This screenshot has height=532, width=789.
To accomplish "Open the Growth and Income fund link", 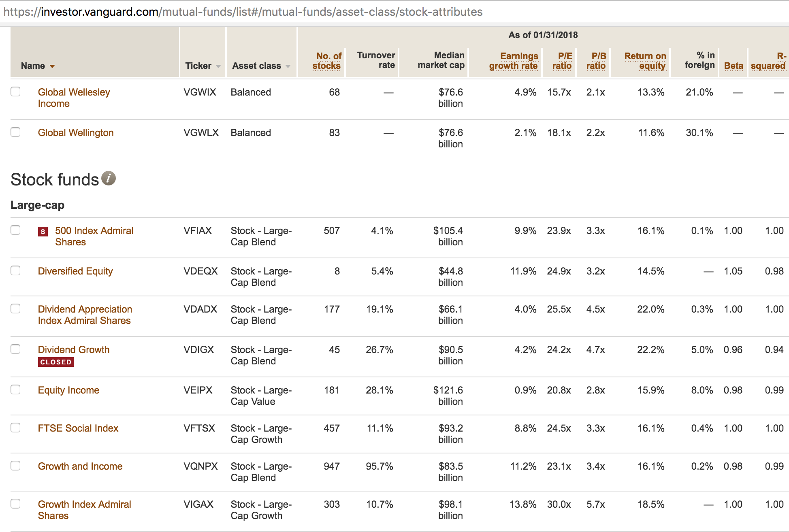I will (80, 466).
